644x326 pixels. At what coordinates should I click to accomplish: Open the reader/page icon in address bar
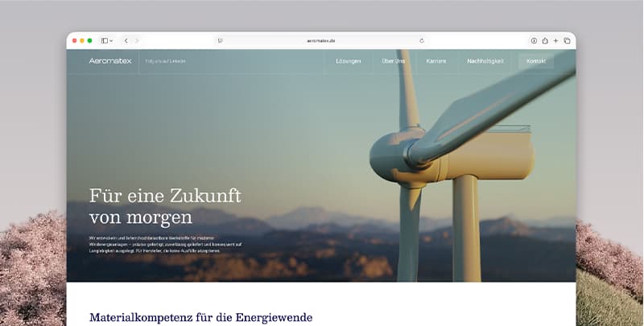220,40
